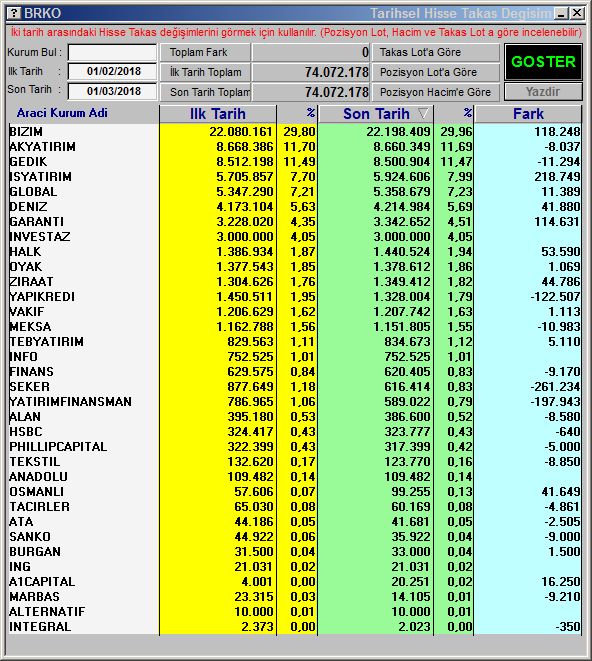
Task: Select the GLOBAL row
Action: click(295, 191)
